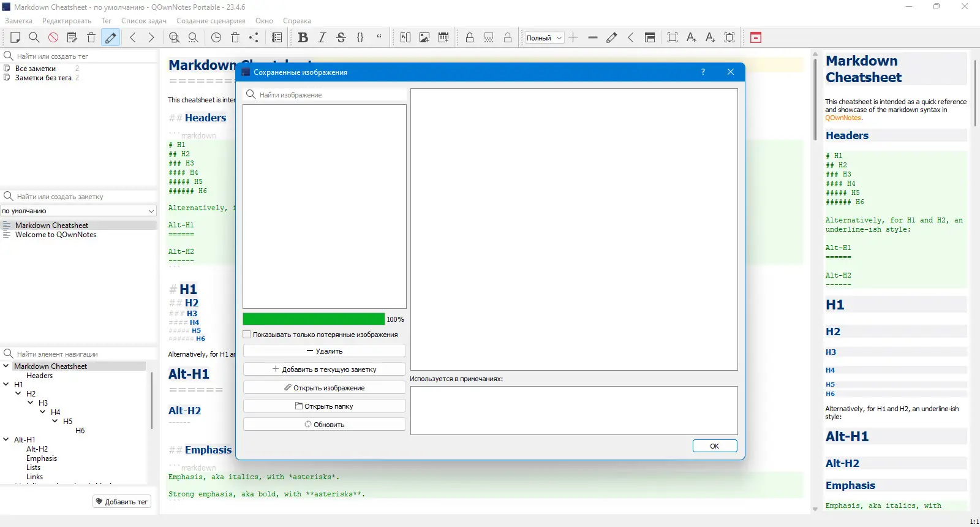Go forward with the right arrow icon
The height and width of the screenshot is (527, 980).
click(151, 37)
